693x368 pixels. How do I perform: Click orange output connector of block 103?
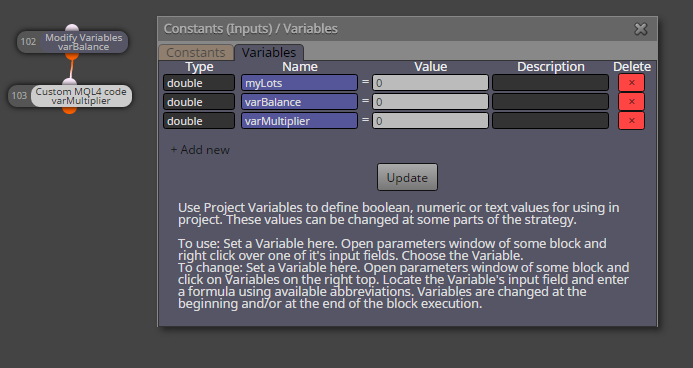pyautogui.click(x=69, y=110)
